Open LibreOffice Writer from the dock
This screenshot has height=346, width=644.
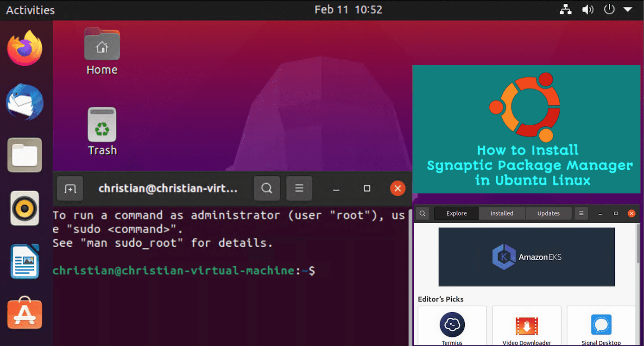pos(25,261)
